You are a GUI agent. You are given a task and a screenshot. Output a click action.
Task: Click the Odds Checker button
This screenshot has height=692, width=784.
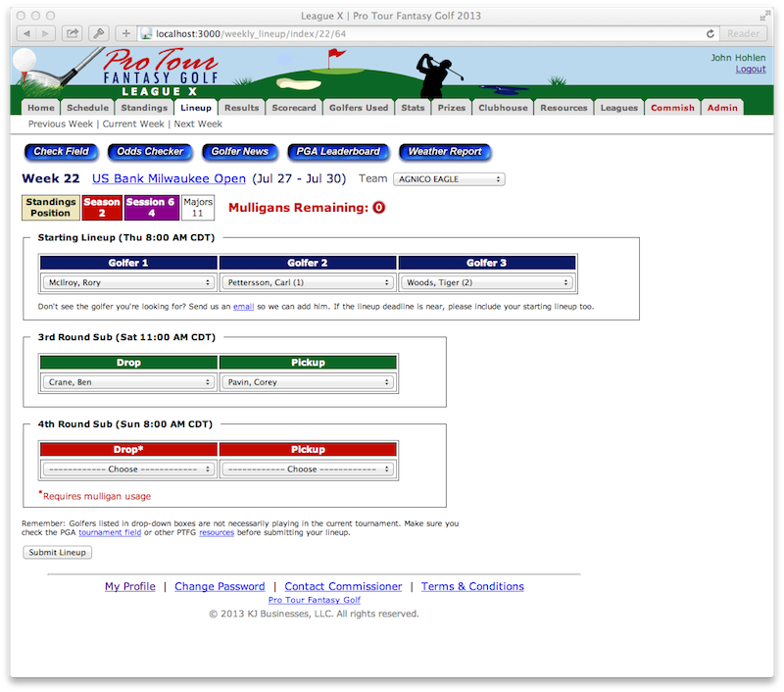click(x=150, y=152)
